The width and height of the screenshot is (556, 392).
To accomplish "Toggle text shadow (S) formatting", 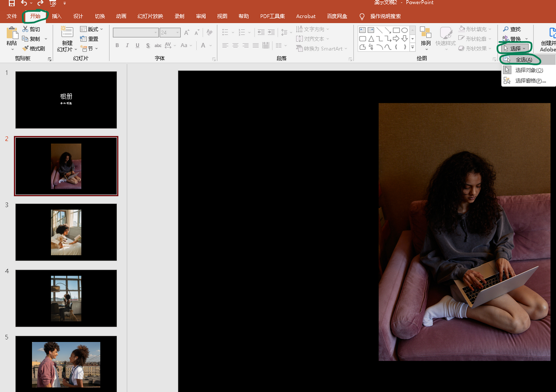I will [x=148, y=45].
